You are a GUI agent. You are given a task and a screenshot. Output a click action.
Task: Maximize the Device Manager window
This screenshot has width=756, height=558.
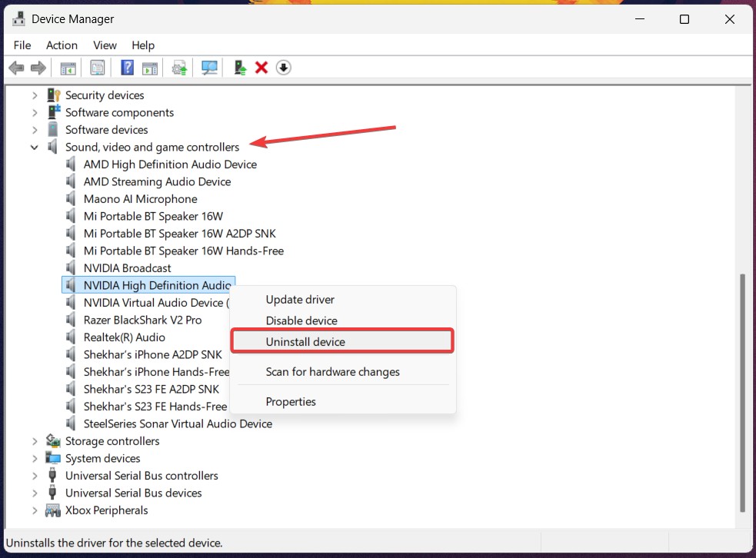pos(684,19)
